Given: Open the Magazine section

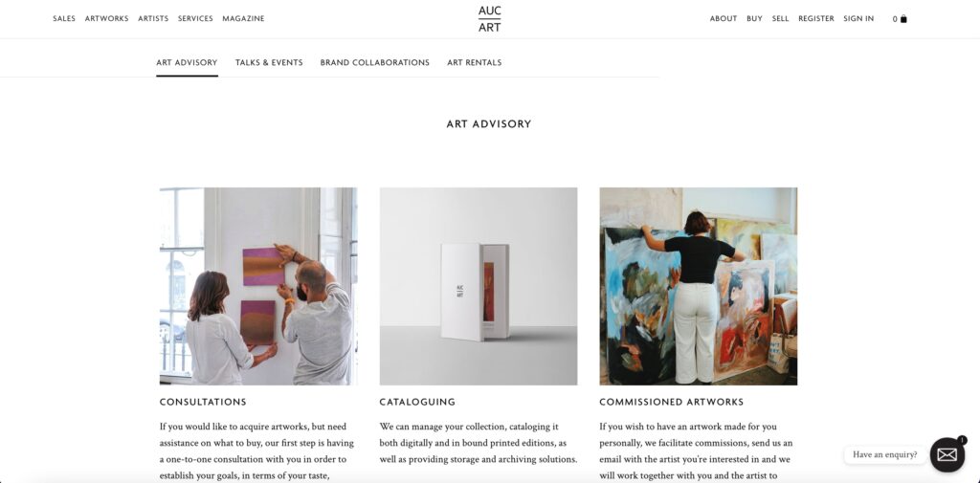Looking at the screenshot, I should tap(243, 19).
